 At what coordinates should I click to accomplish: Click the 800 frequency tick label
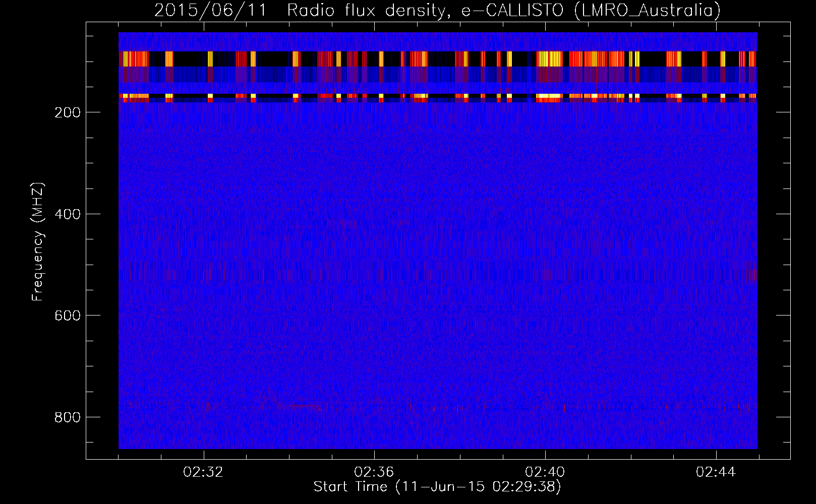(67, 417)
